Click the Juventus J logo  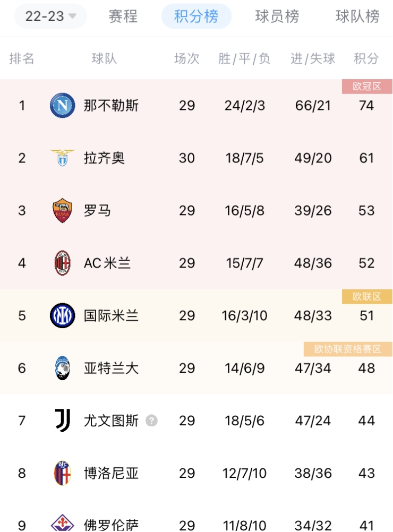63,421
